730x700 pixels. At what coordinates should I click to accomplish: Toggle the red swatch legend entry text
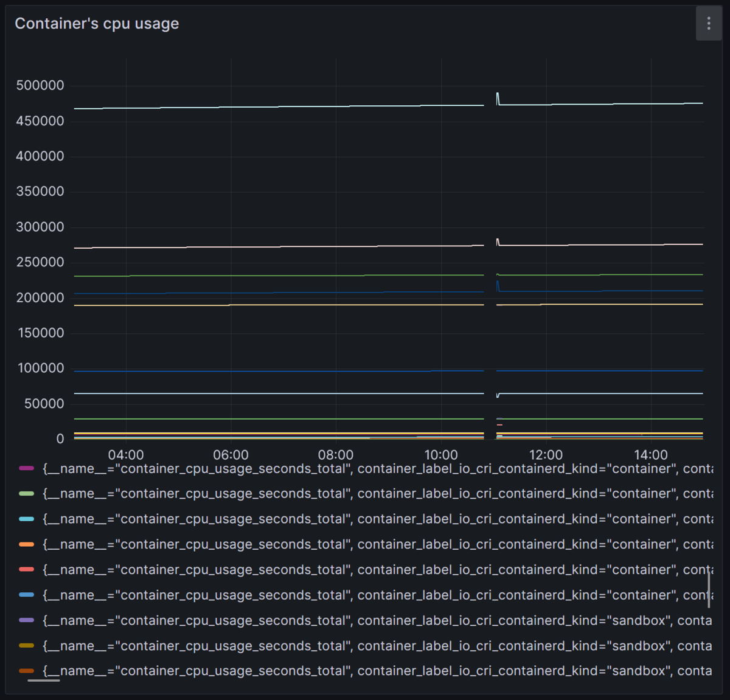point(377,570)
